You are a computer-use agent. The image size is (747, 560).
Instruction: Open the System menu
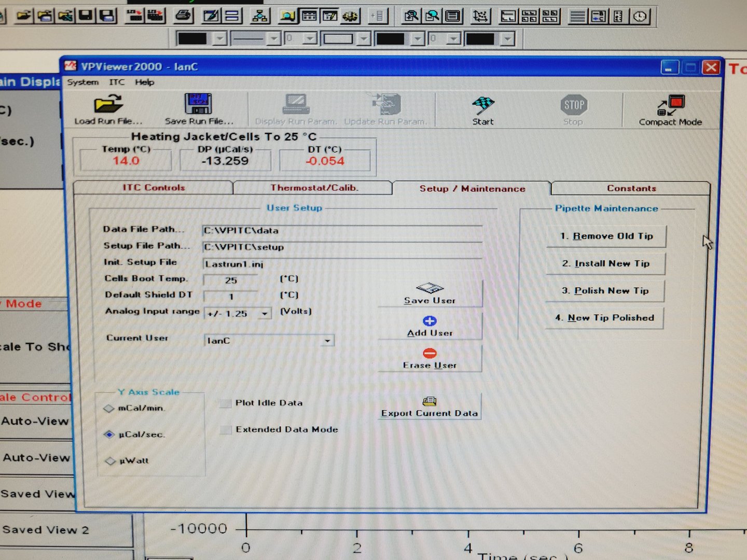pos(83,82)
